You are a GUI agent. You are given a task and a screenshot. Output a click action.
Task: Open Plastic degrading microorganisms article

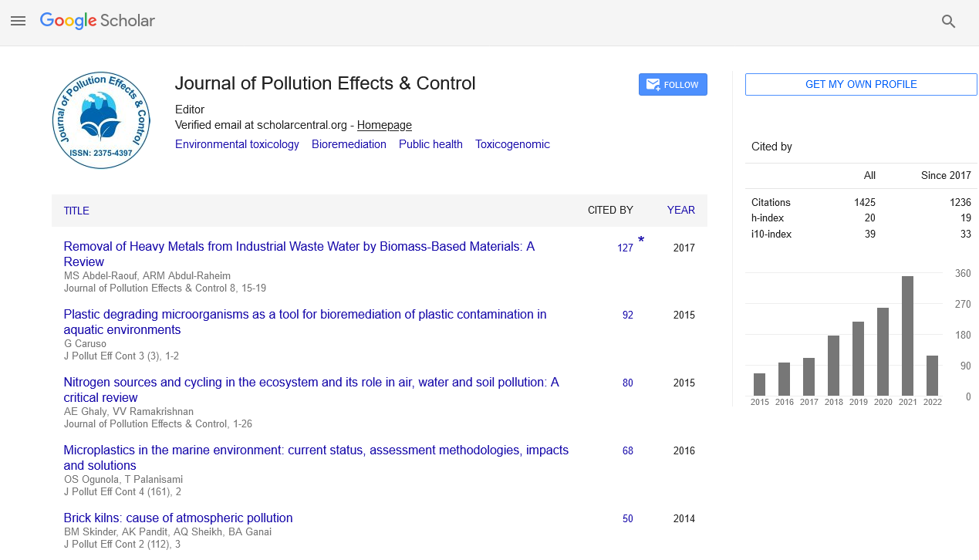point(305,322)
